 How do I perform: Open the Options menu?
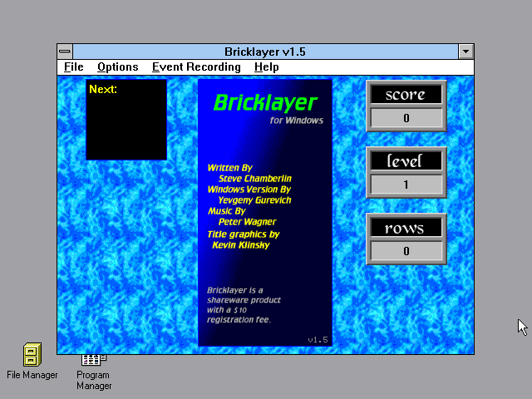click(x=118, y=66)
